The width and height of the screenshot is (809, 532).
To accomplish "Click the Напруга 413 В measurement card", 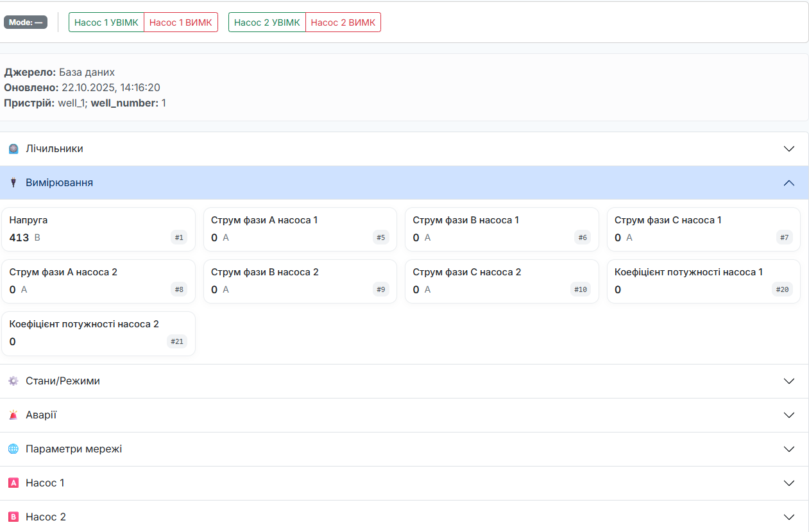I will tap(98, 229).
